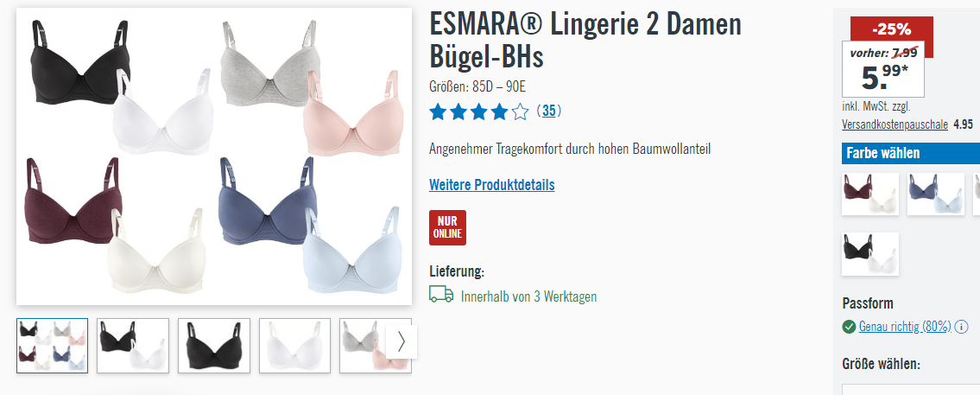
Task: Open the Versandkostenpauschale link
Action: click(x=895, y=124)
